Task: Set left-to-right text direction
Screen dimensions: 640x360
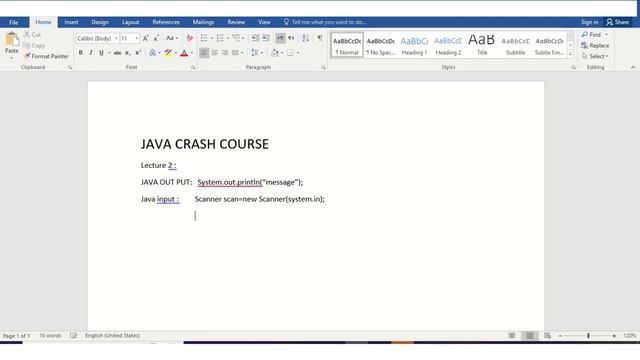Action: coord(280,38)
